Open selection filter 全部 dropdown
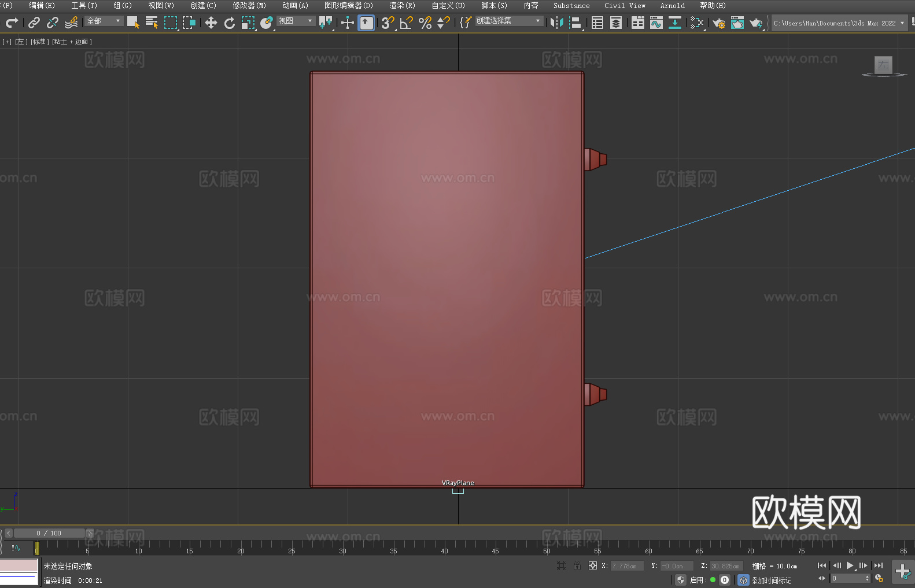 click(104, 21)
